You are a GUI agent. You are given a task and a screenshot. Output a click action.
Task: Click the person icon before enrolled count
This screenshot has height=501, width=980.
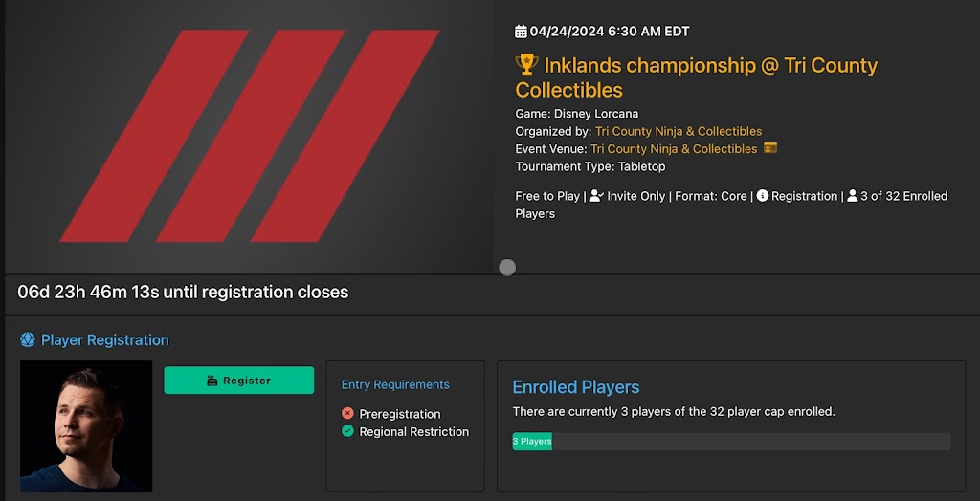(852, 196)
